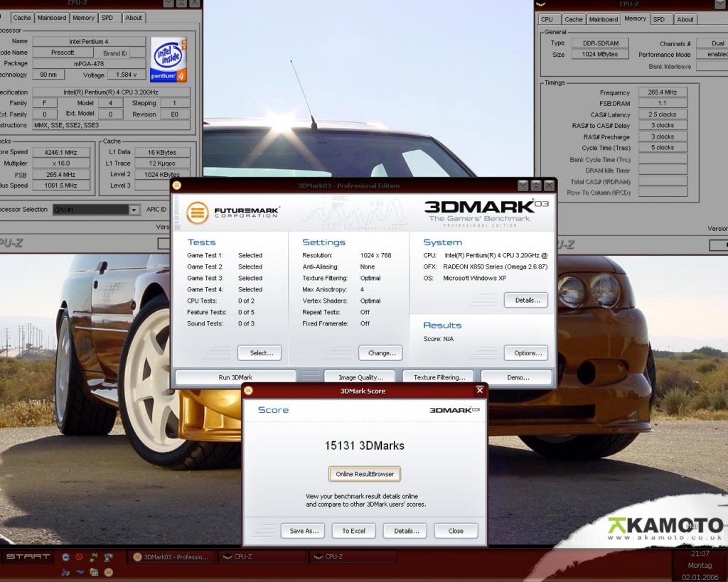Open Cache tab in left CPU-Z window

click(x=22, y=18)
